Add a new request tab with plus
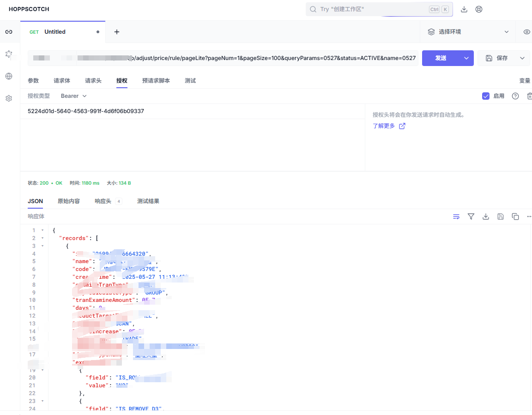The image size is (532, 415). pyautogui.click(x=117, y=32)
